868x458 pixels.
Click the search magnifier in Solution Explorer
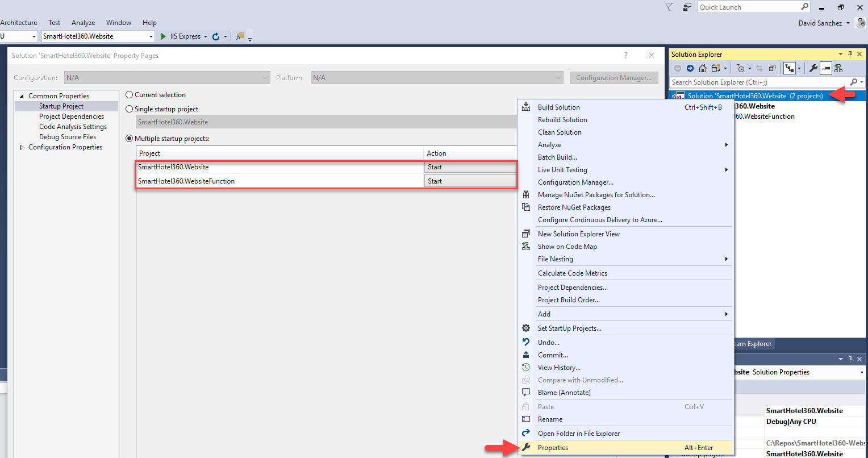pyautogui.click(x=853, y=82)
